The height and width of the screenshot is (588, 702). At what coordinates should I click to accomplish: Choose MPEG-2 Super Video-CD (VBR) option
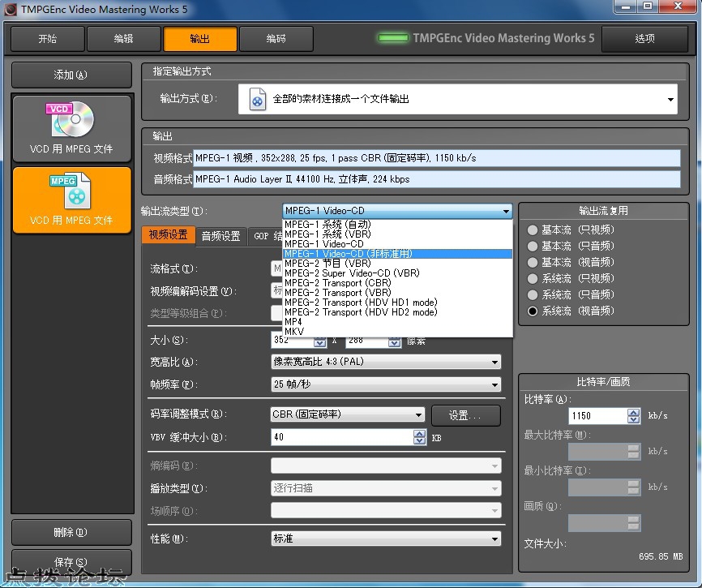397,273
